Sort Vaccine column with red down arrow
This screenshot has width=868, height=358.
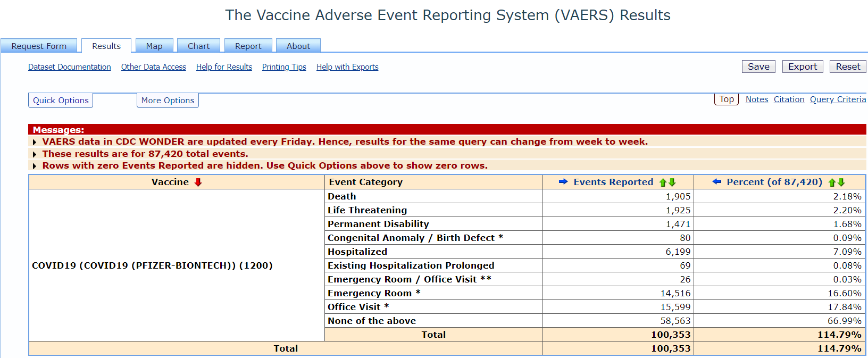[x=198, y=182]
